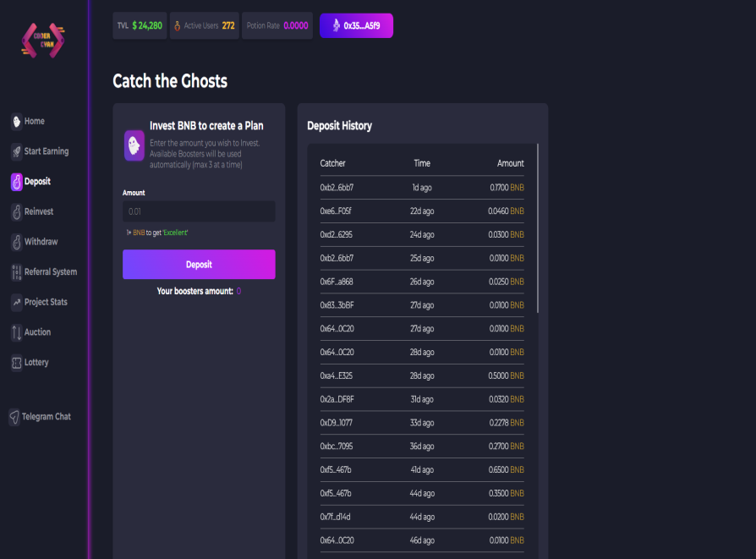This screenshot has width=756, height=559.
Task: Click the Home sidebar icon
Action: click(17, 121)
